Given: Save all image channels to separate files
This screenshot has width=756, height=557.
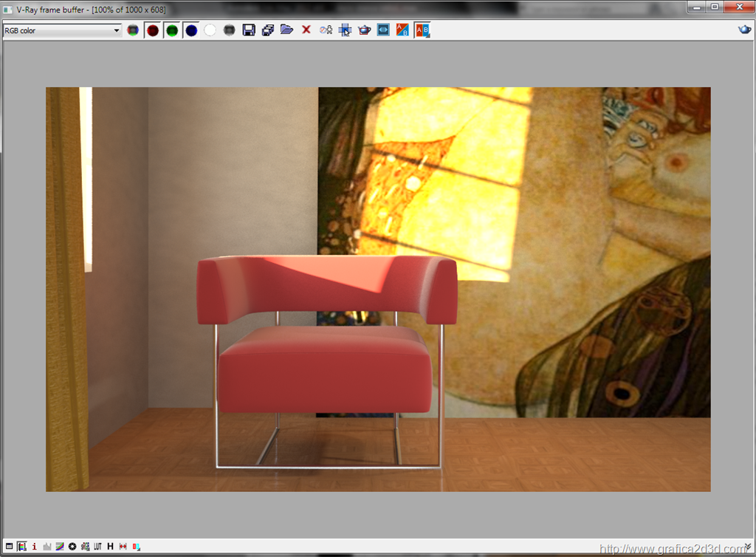Looking at the screenshot, I should coord(268,30).
